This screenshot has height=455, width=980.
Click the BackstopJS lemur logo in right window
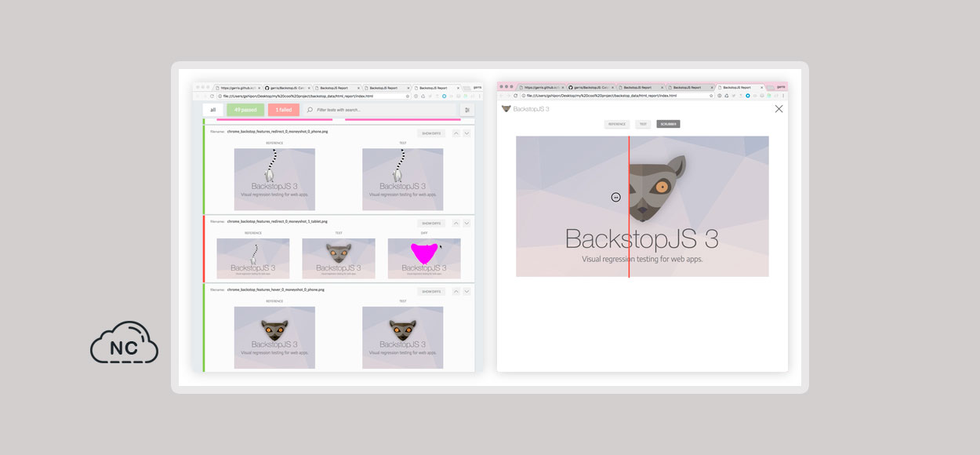[x=506, y=109]
